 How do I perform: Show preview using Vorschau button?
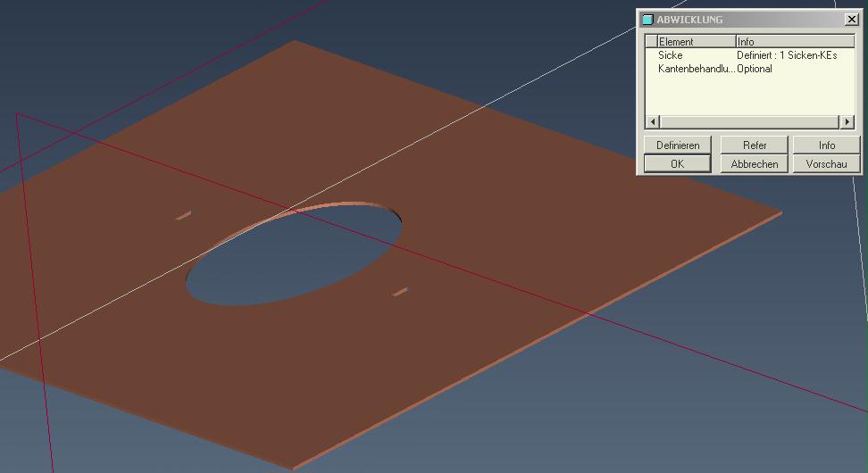[x=827, y=163]
